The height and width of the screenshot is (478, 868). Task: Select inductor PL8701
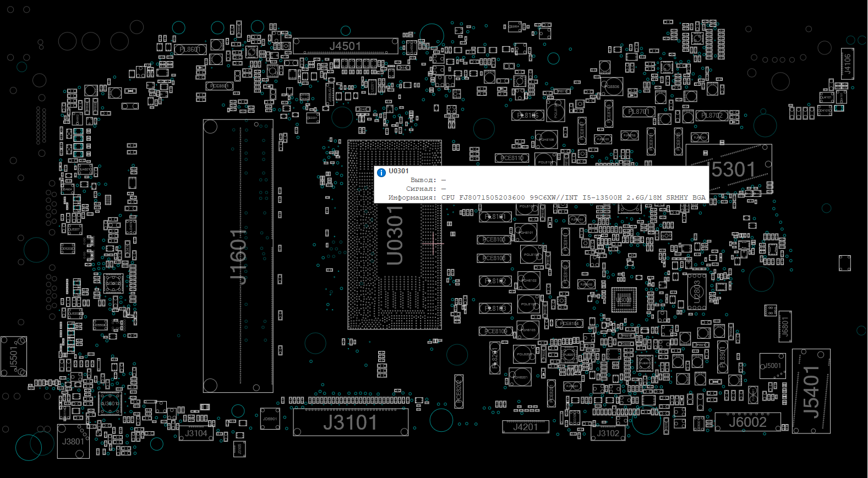[x=638, y=112]
